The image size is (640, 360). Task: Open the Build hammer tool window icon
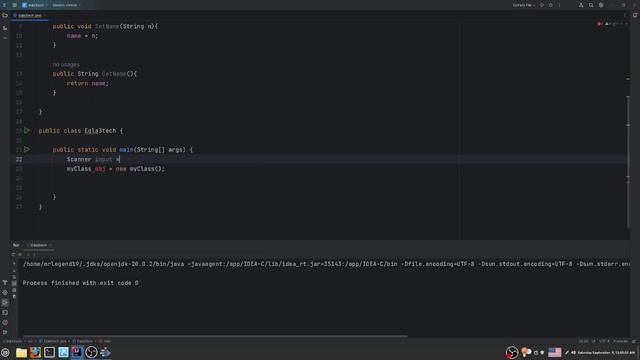[x=5, y=282]
